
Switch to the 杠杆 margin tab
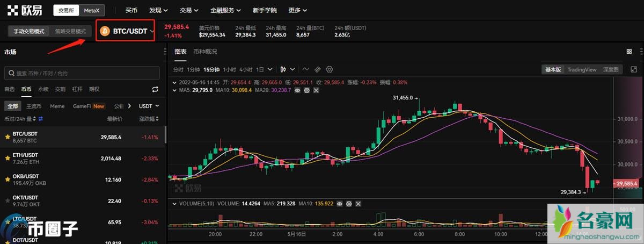click(77, 89)
